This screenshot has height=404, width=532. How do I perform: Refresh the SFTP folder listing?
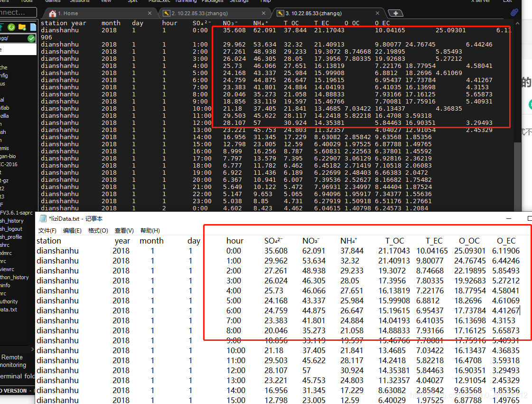coord(11,27)
